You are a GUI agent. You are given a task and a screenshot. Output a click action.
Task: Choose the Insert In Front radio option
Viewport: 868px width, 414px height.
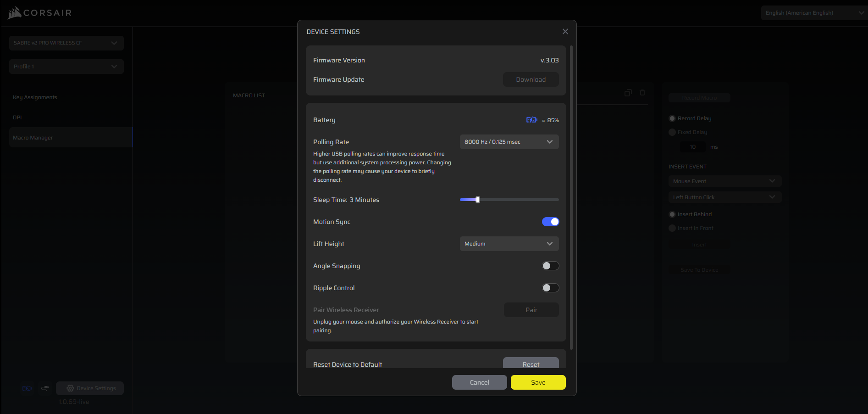click(672, 228)
